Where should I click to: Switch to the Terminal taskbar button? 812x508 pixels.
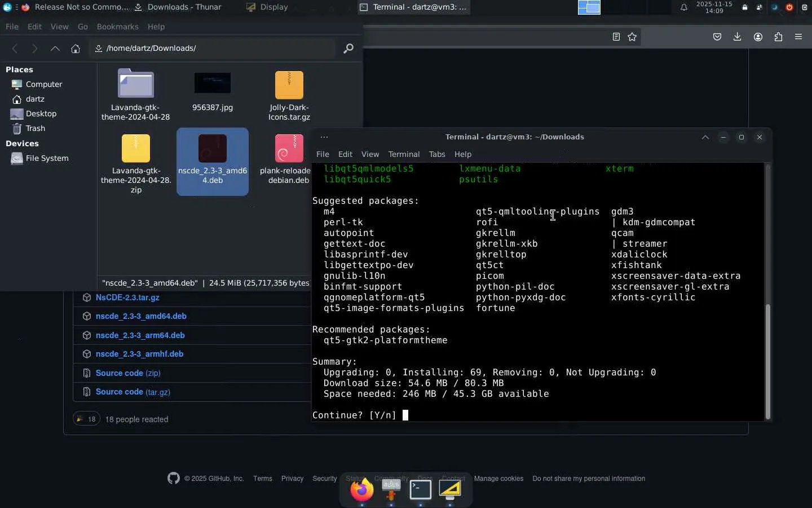[413, 7]
